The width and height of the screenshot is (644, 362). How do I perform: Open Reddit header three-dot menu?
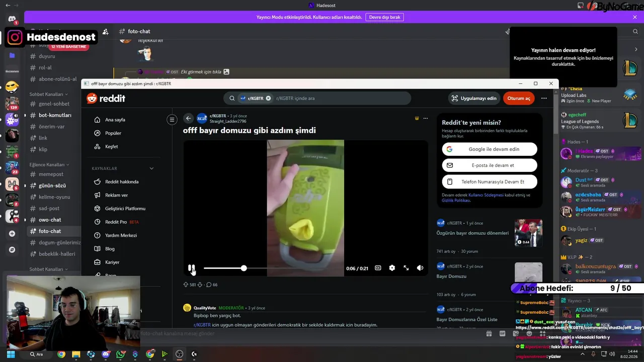(x=544, y=98)
